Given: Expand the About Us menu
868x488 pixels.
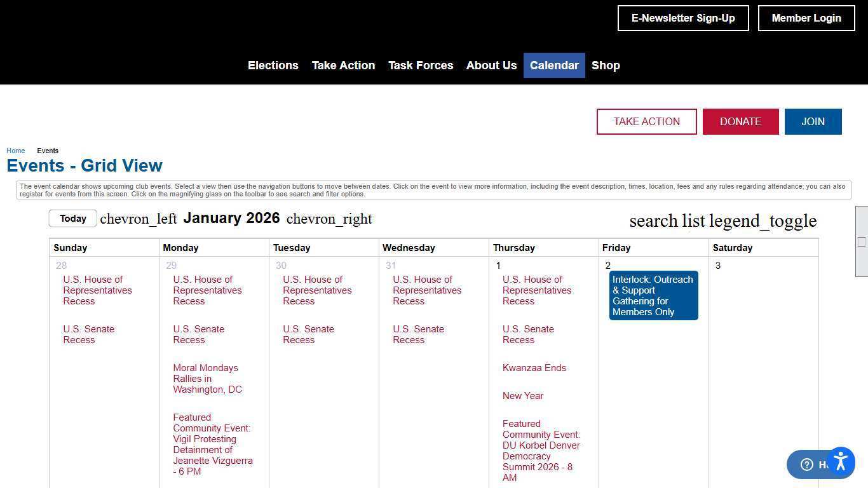Looking at the screenshot, I should coord(491,65).
